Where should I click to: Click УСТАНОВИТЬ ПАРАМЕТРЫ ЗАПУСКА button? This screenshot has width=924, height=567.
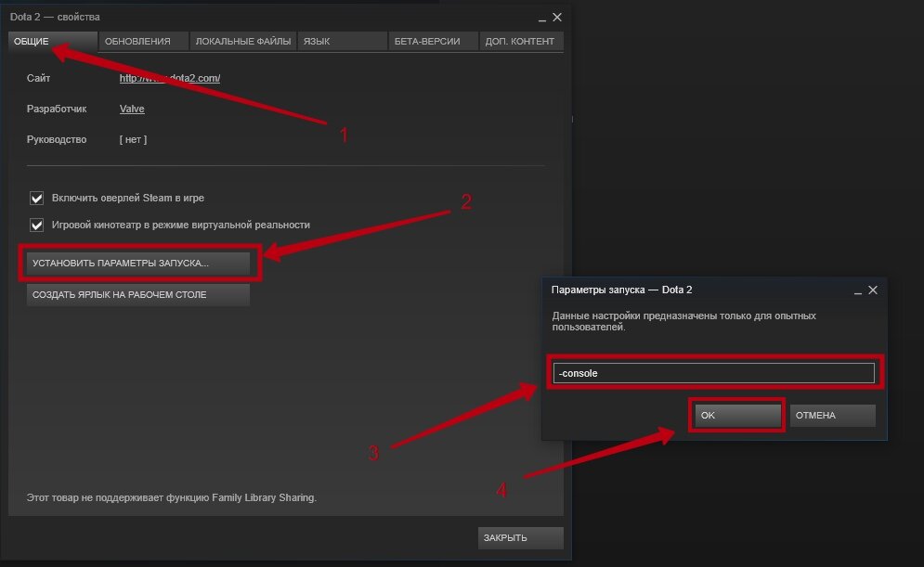click(x=137, y=264)
